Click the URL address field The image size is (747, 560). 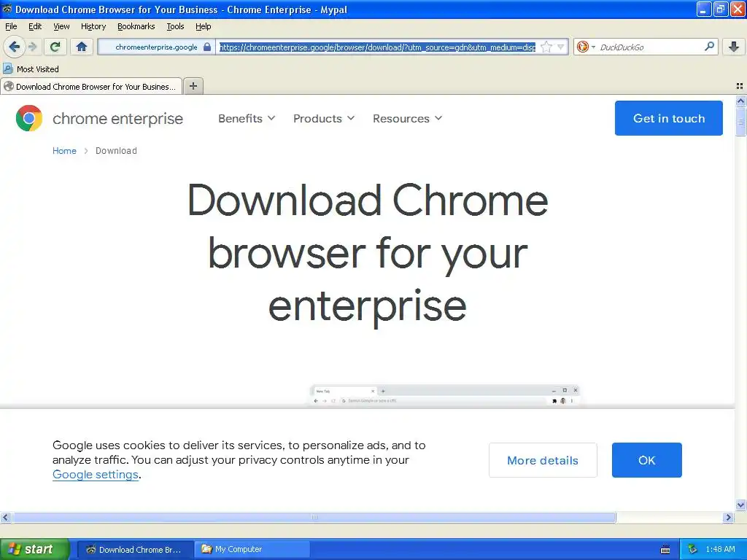(x=377, y=47)
